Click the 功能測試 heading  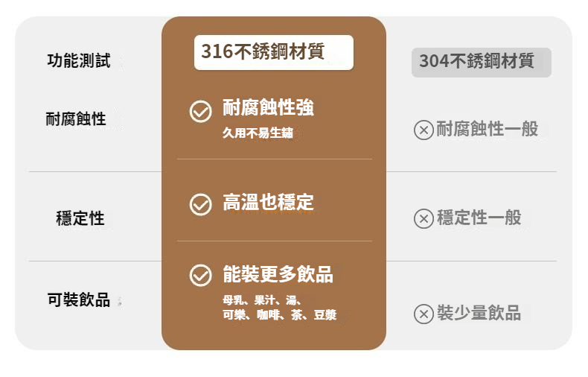pos(79,61)
